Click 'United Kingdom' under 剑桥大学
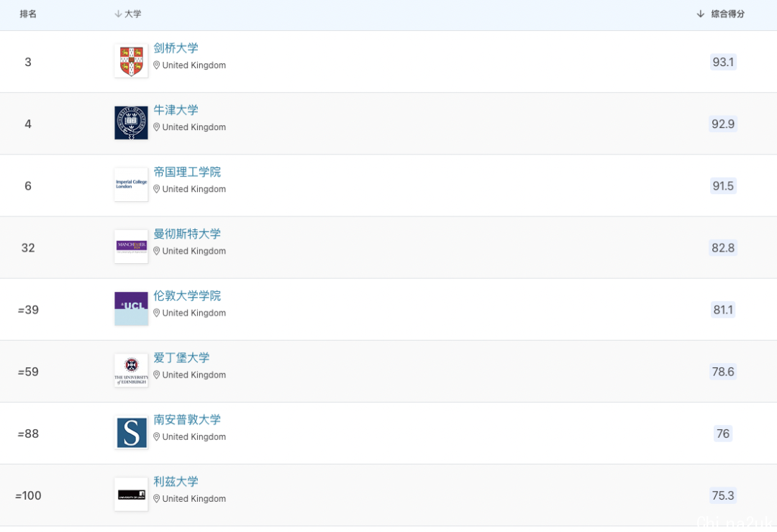 [194, 65]
